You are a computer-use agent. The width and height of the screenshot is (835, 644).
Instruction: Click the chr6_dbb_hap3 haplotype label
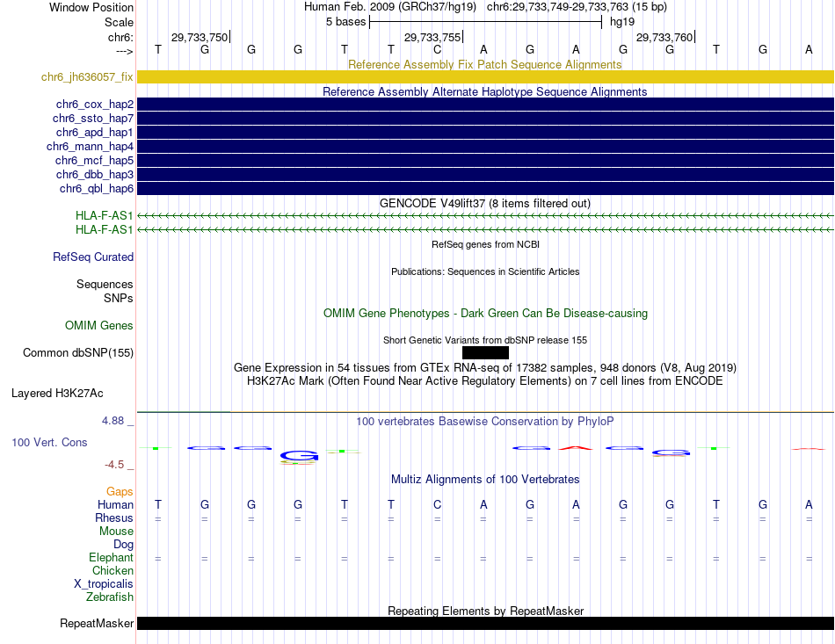(95, 175)
